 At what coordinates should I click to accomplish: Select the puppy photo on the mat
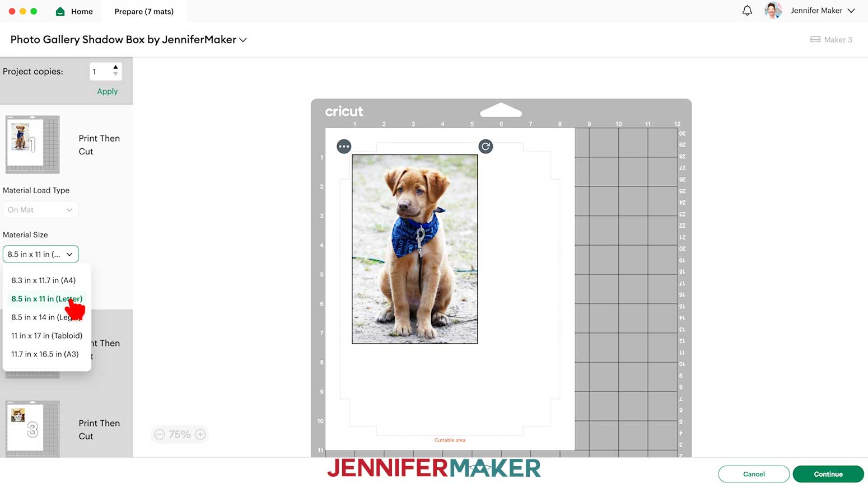pos(415,249)
